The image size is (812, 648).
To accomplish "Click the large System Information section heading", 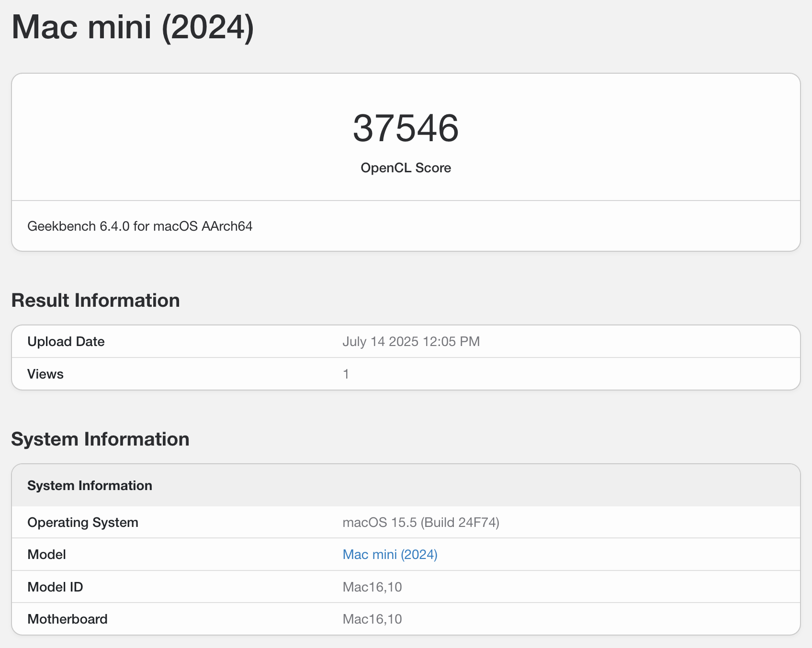I will (100, 439).
